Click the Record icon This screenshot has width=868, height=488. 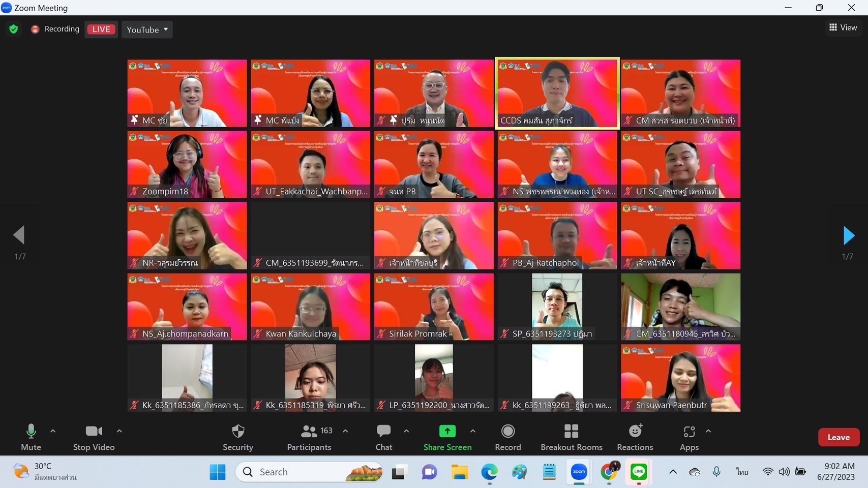pyautogui.click(x=508, y=431)
